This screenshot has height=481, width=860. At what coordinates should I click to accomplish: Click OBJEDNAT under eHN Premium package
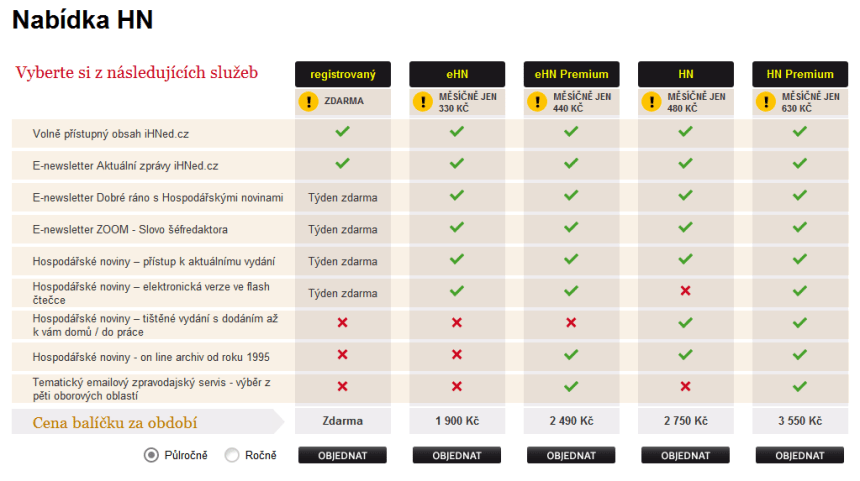(x=571, y=455)
